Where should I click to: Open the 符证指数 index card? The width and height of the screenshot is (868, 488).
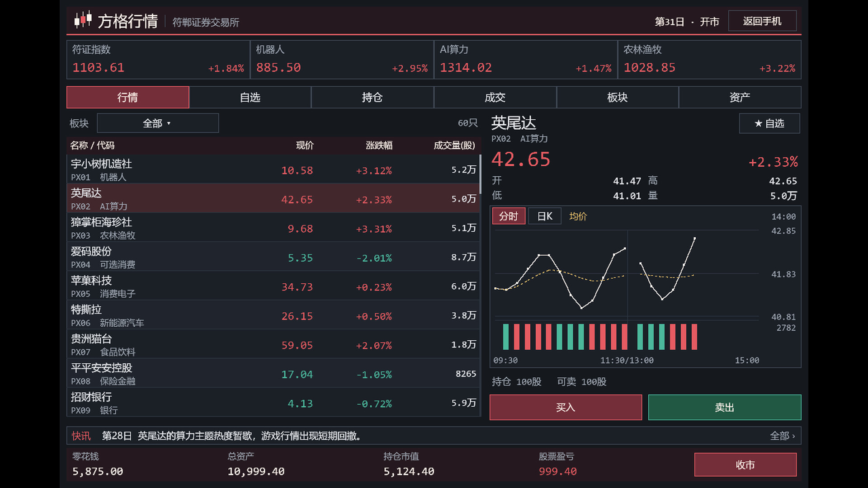coord(158,60)
